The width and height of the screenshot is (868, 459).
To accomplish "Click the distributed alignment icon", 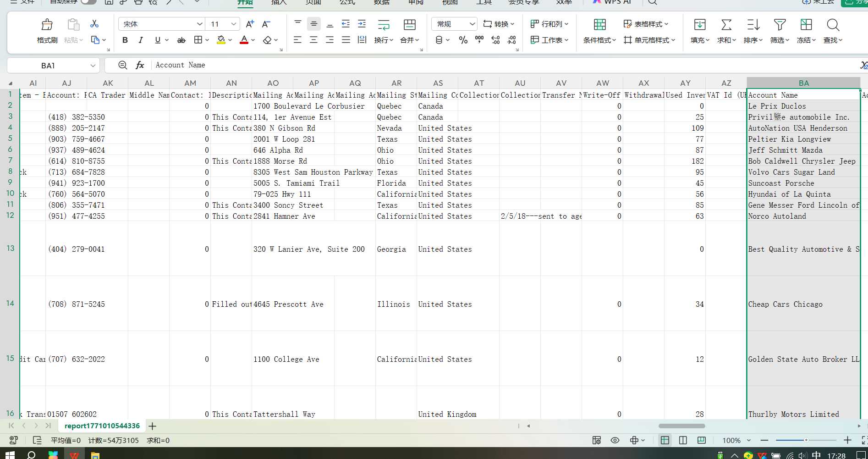I will (x=362, y=40).
